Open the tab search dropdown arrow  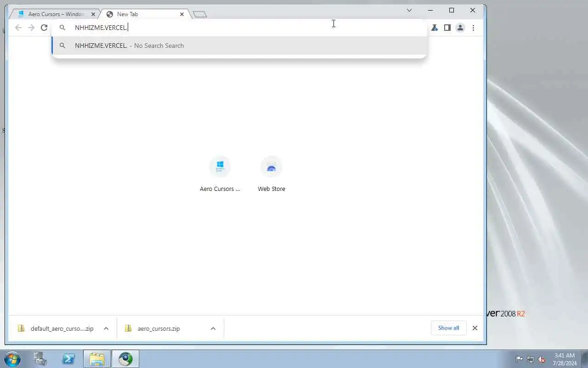pos(409,10)
